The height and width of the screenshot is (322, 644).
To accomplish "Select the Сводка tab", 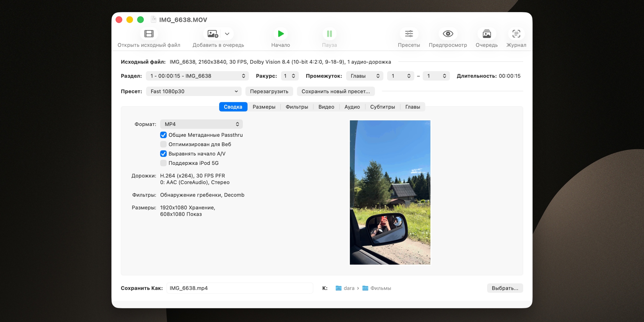I will 233,107.
